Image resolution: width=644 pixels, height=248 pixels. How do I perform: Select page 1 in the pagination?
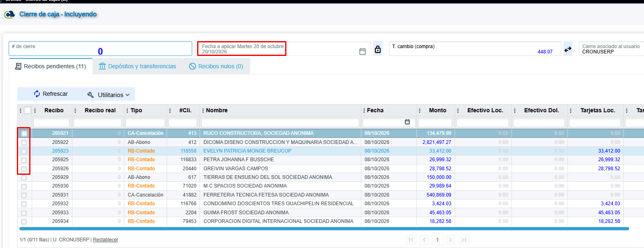point(437,240)
